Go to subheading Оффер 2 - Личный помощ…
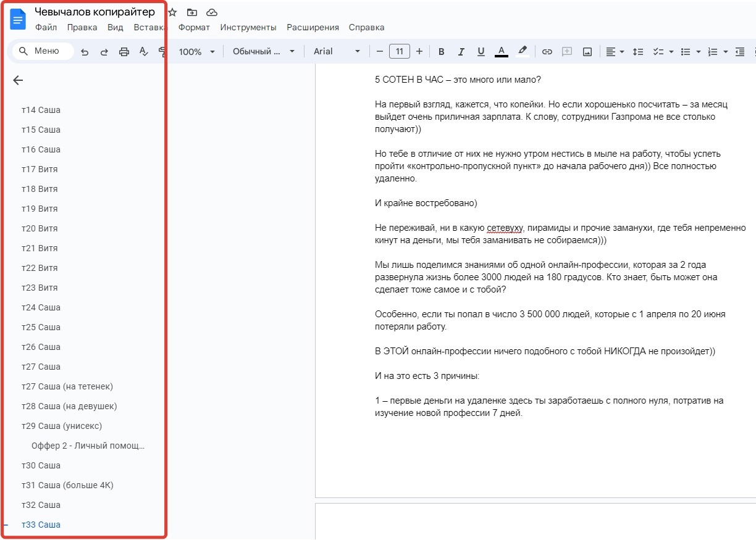 [x=88, y=446]
